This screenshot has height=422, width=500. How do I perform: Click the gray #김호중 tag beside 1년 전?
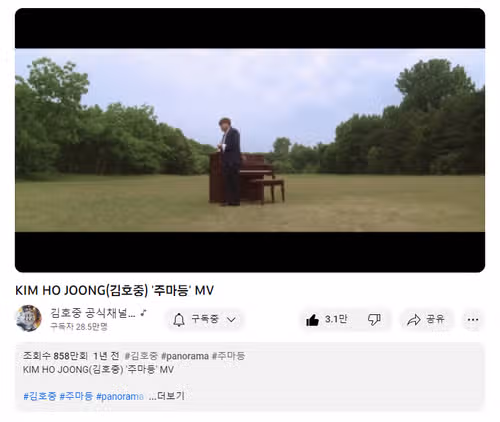point(141,356)
